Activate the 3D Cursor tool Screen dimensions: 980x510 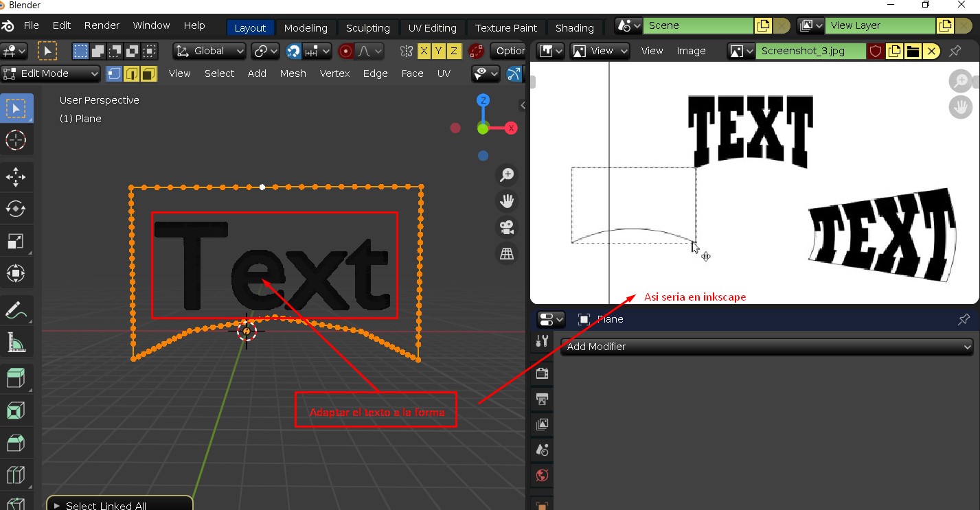[x=16, y=141]
